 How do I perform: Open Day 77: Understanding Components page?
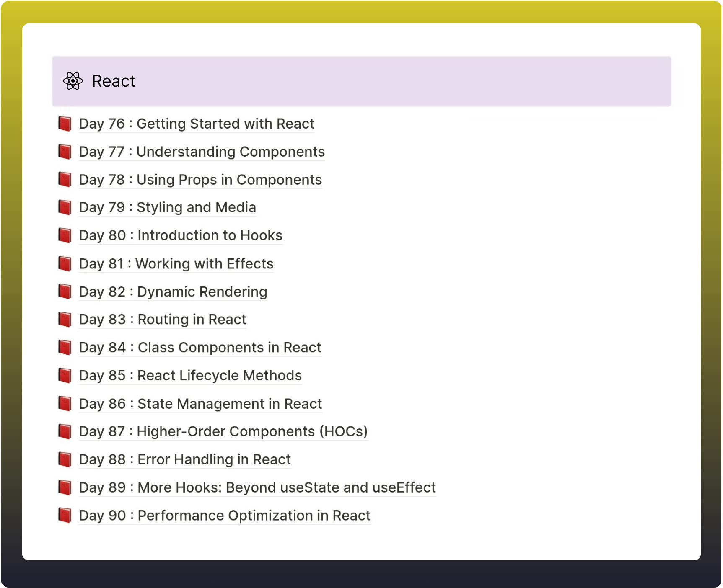[x=202, y=152]
